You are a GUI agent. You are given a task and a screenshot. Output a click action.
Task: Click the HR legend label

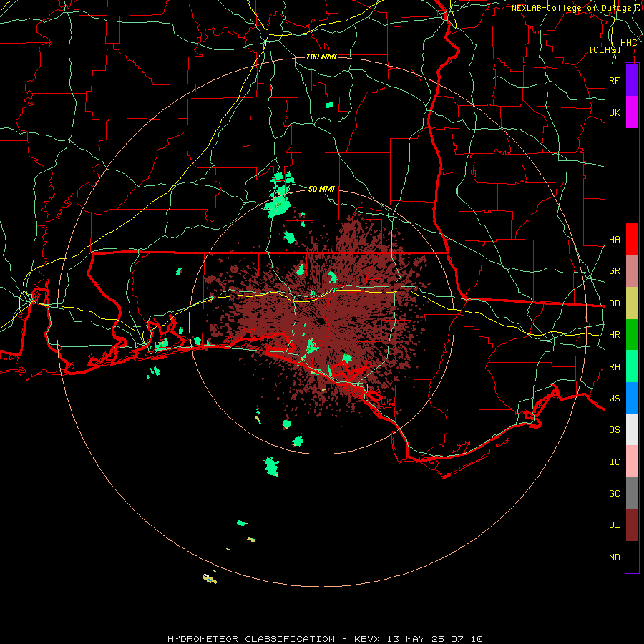coord(614,335)
